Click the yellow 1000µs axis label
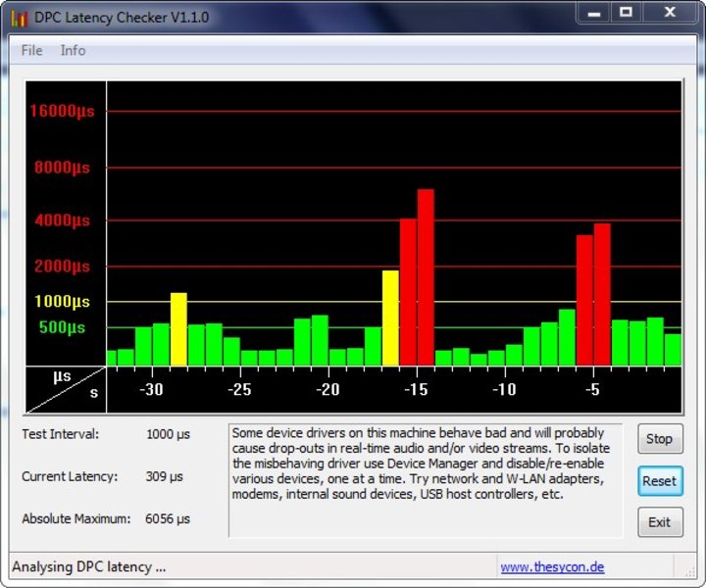Viewport: 706px width, 588px height. tap(62, 302)
